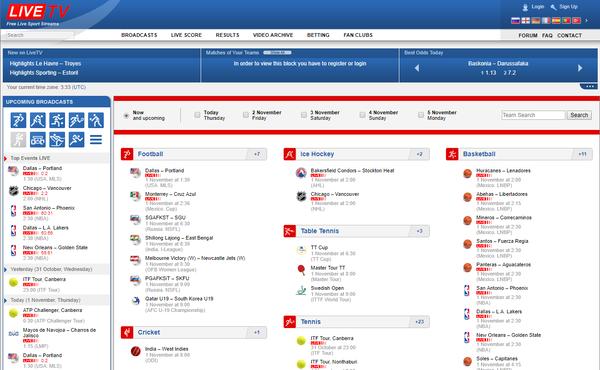Click the Search button beside Team Search
The image size is (600, 370).
pyautogui.click(x=579, y=115)
